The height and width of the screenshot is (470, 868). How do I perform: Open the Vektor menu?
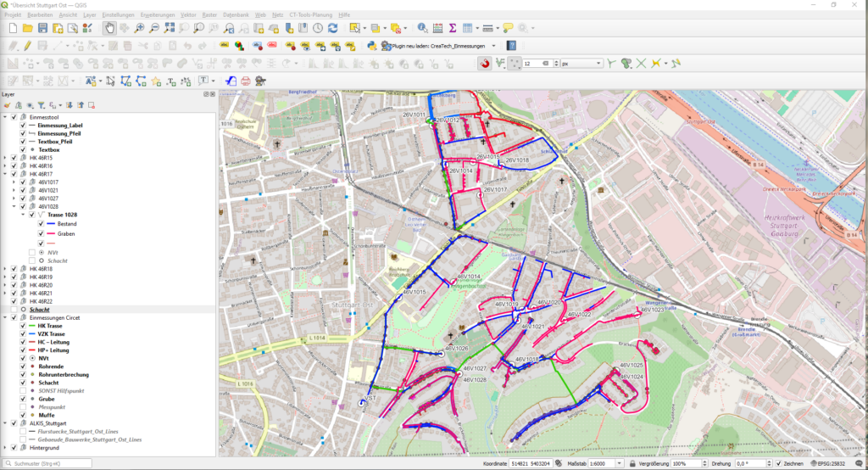coord(188,15)
